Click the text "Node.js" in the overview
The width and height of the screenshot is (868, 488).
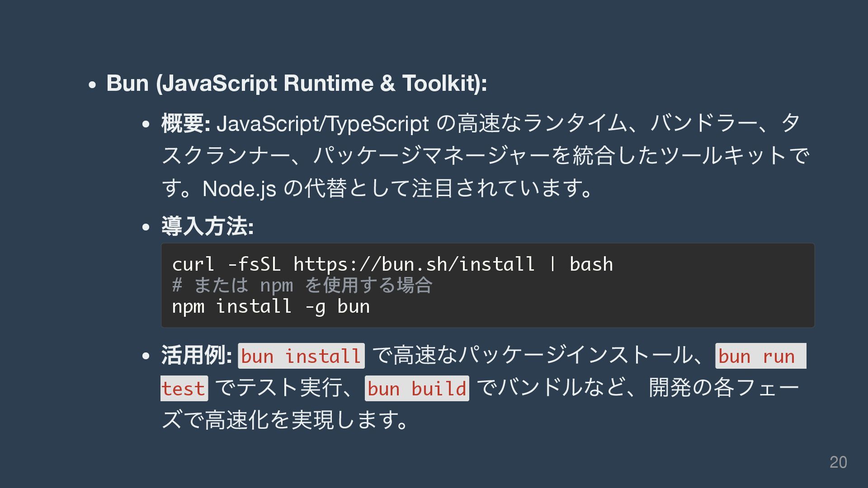(240, 189)
